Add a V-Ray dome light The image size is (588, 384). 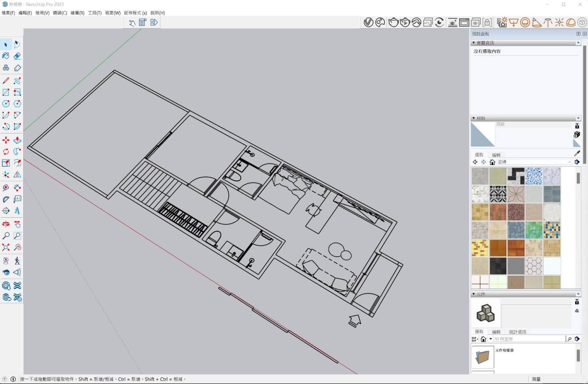(571, 22)
